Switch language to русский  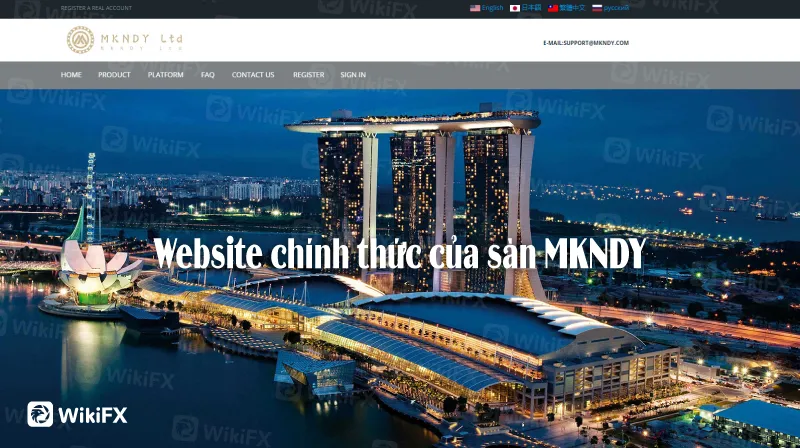click(x=616, y=8)
